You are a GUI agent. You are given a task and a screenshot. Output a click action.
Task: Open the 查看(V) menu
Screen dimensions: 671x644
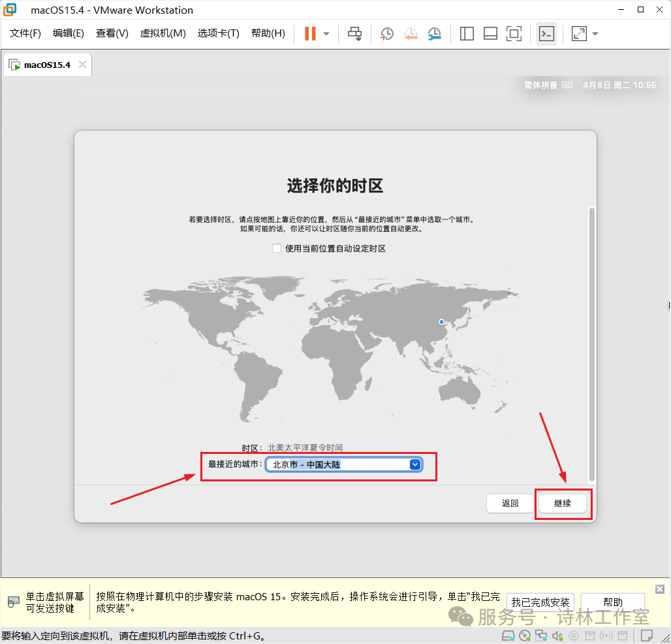click(112, 33)
